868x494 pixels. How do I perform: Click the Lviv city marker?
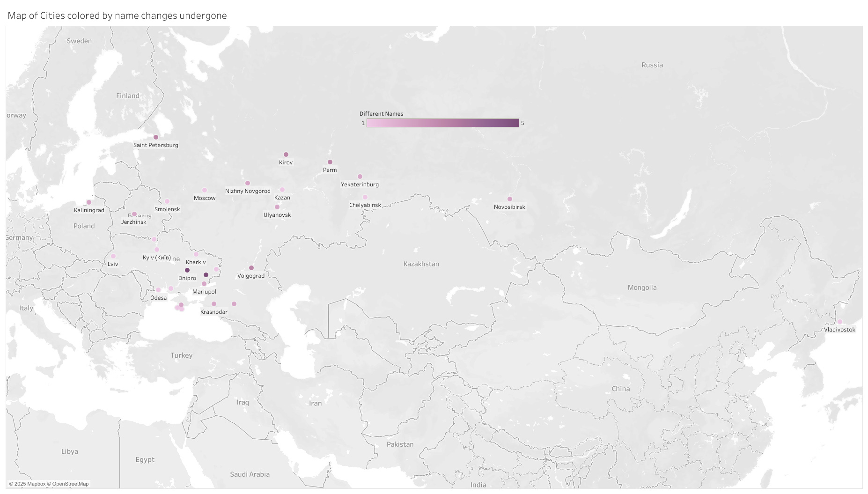pos(113,256)
